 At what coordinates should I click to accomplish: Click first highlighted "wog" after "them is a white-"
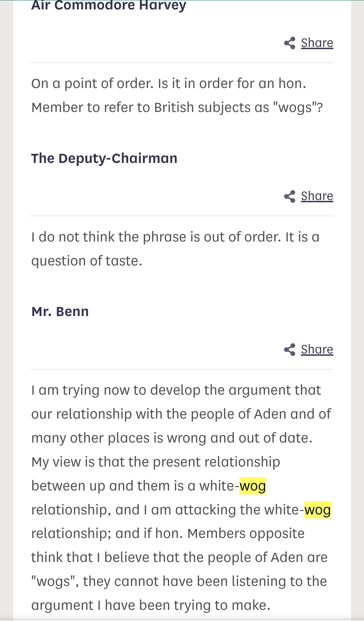click(x=253, y=486)
